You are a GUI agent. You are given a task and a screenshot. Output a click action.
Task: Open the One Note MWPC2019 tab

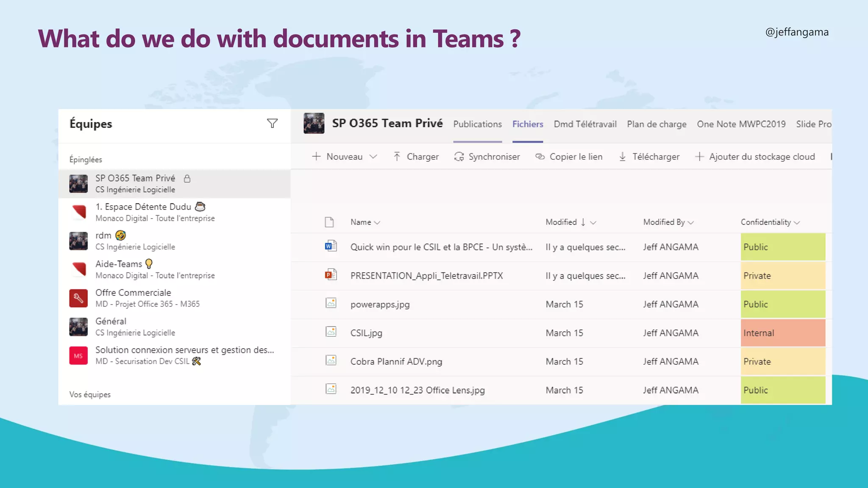point(741,124)
